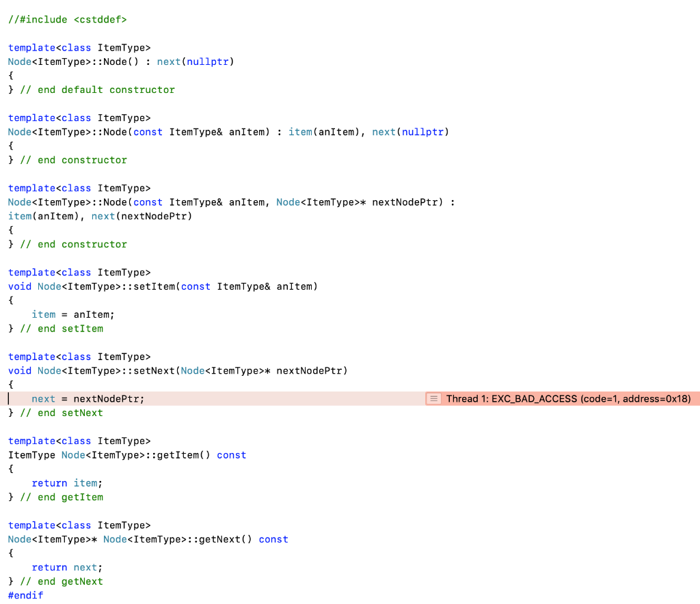Click the item equals anItem statement
Viewport: 700px width, 604px height.
(72, 314)
